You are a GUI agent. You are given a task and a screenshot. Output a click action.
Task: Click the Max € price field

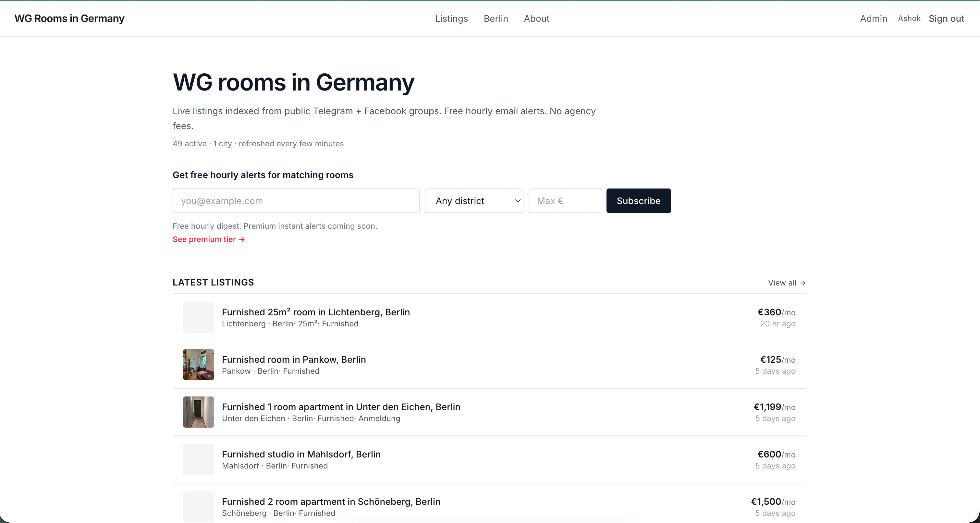[x=565, y=201]
